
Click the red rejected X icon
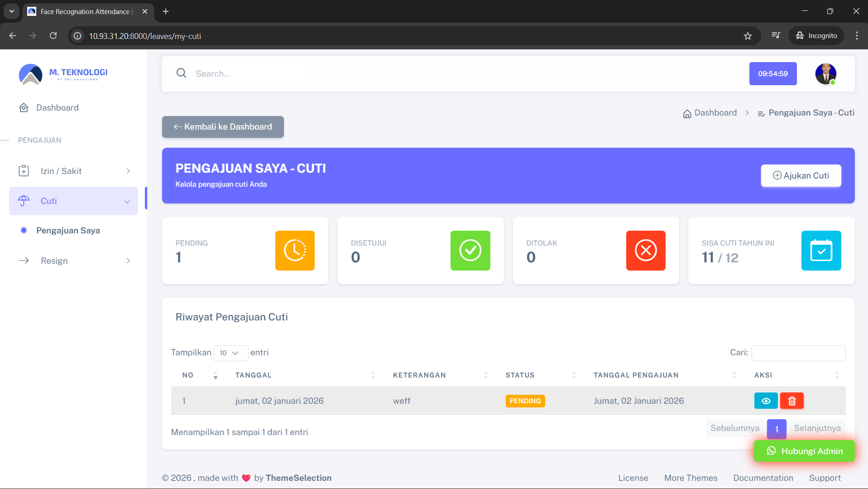coord(645,251)
